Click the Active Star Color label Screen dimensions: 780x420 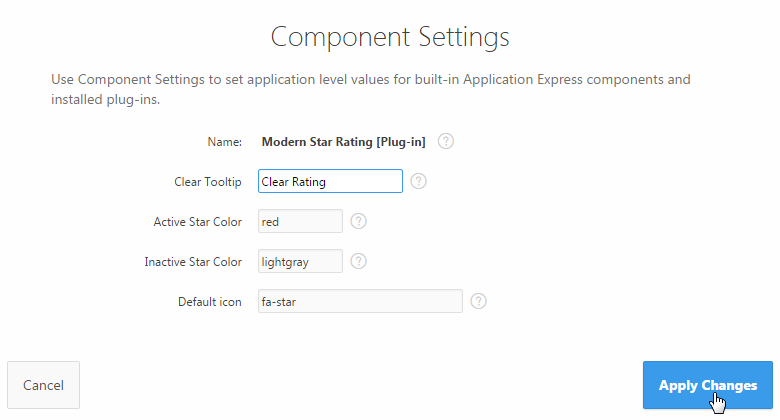pos(198,222)
